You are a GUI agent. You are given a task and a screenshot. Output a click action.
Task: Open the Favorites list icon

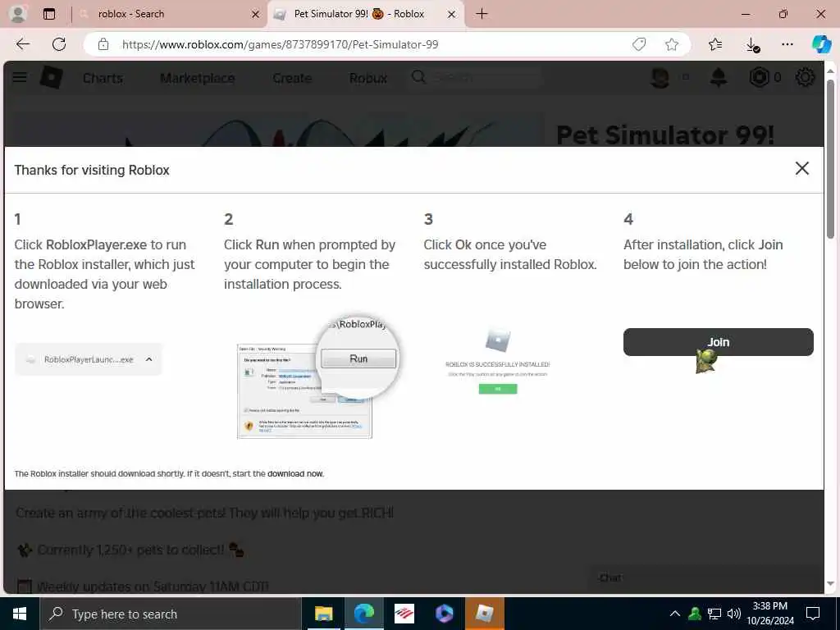[715, 44]
